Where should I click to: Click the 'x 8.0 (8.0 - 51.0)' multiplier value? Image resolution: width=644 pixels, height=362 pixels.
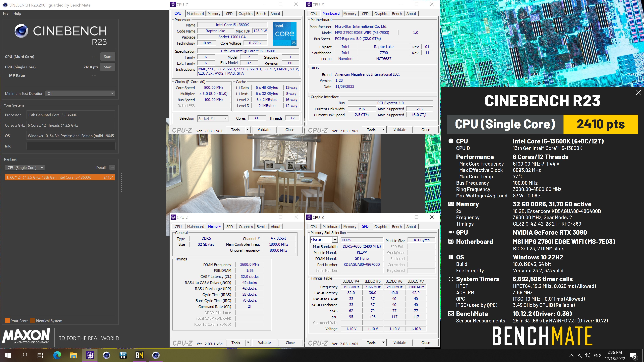[x=213, y=94]
